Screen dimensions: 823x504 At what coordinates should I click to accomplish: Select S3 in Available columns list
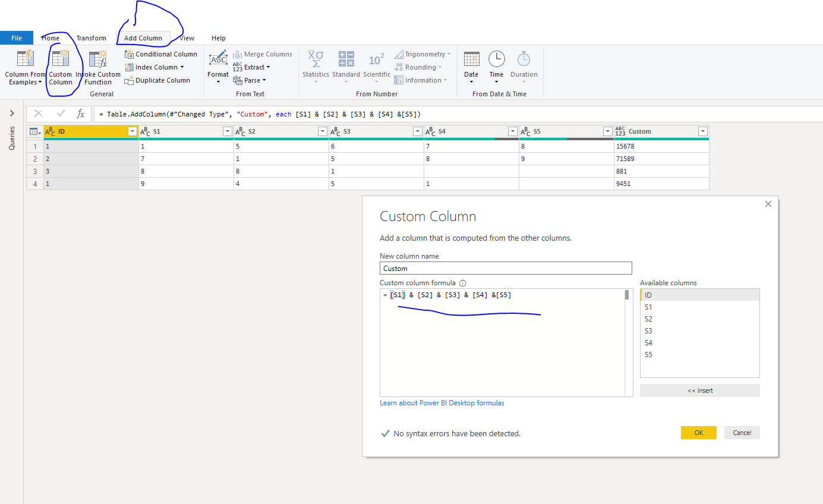coord(700,331)
